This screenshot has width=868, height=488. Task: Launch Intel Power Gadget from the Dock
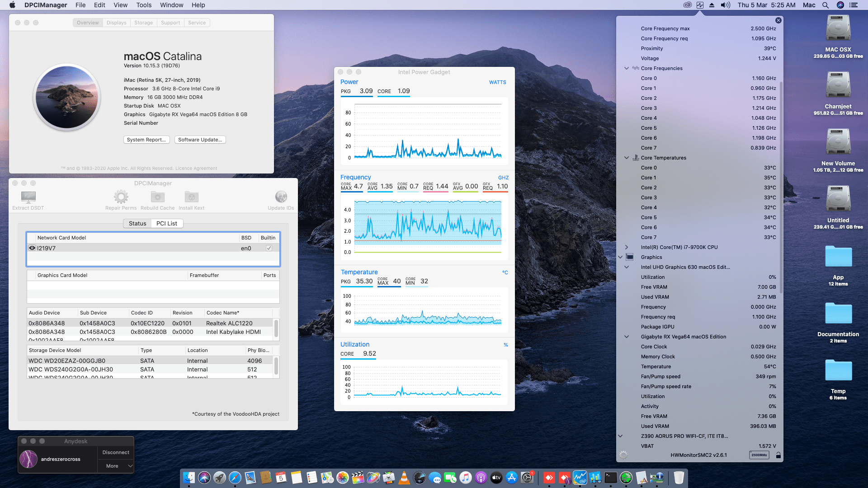pyautogui.click(x=580, y=478)
